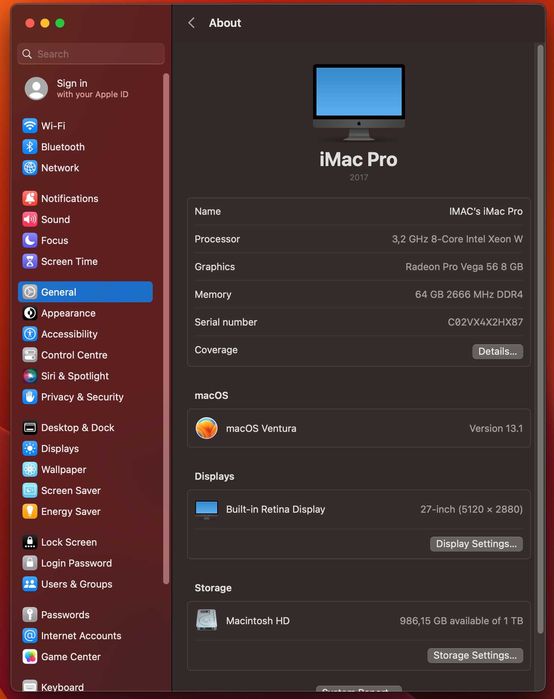Click the About pane scrollbar
Screen dimensions: 554x699
pos(540,339)
